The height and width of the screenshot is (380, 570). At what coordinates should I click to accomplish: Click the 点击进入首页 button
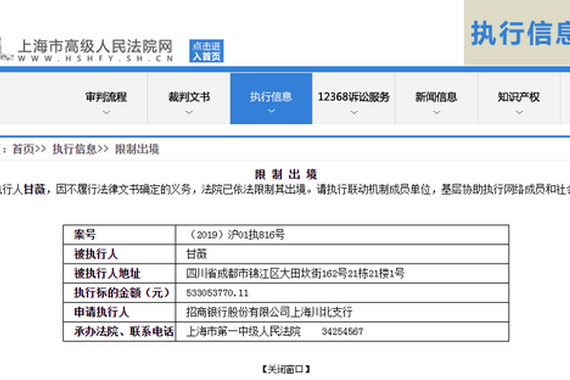[x=206, y=51]
